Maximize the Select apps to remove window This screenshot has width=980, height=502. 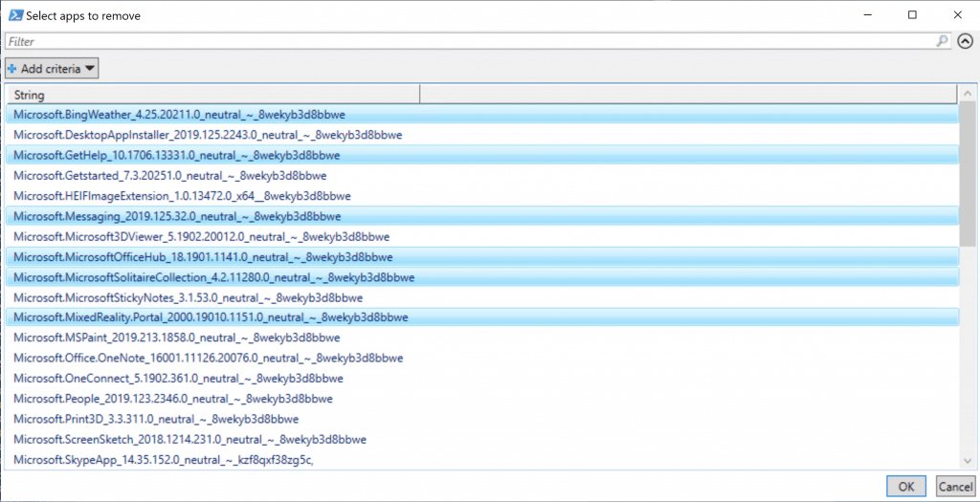pos(912,14)
